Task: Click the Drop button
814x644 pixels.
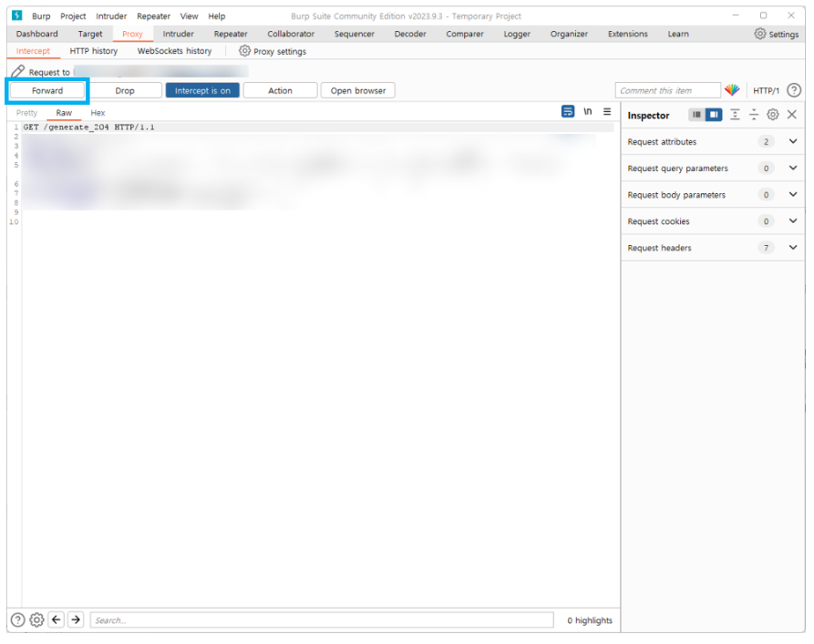Action: tap(125, 90)
